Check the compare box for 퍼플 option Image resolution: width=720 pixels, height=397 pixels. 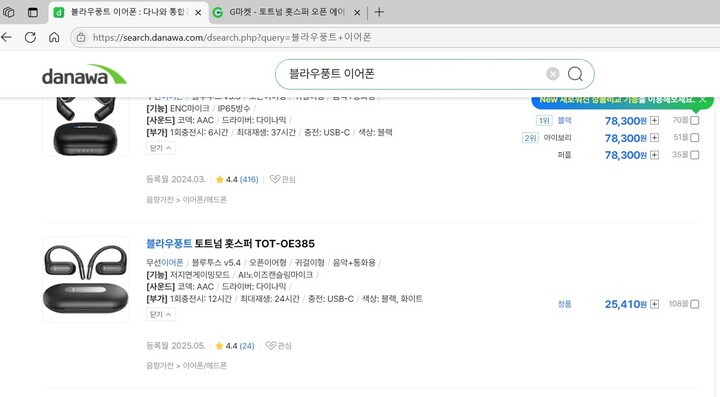(695, 155)
